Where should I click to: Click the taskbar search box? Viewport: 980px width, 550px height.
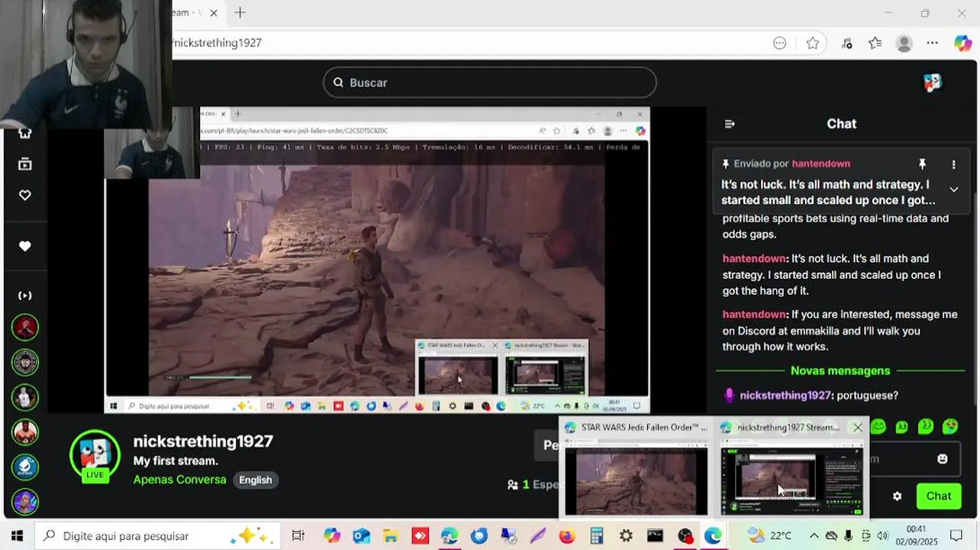[158, 536]
